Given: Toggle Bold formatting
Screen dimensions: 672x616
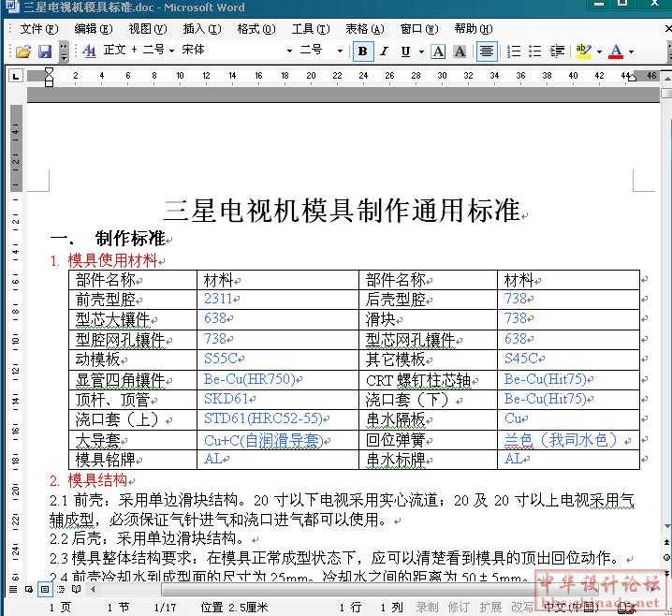Looking at the screenshot, I should point(362,51).
